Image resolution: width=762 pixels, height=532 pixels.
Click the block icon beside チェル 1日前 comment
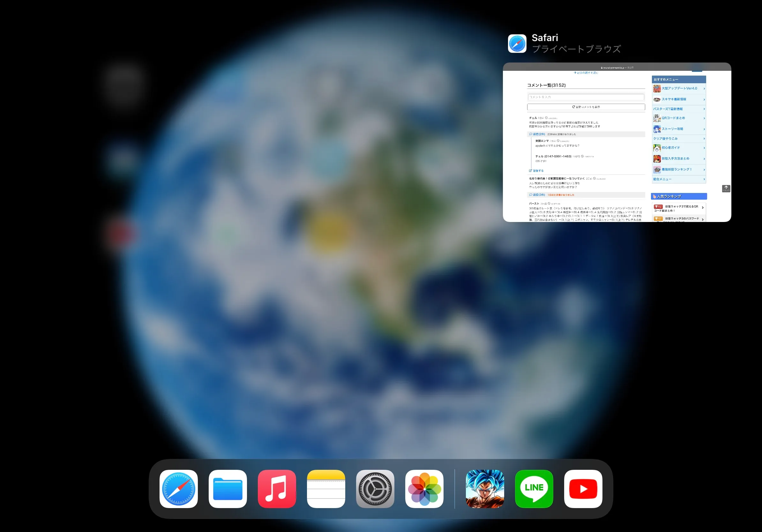click(x=546, y=118)
